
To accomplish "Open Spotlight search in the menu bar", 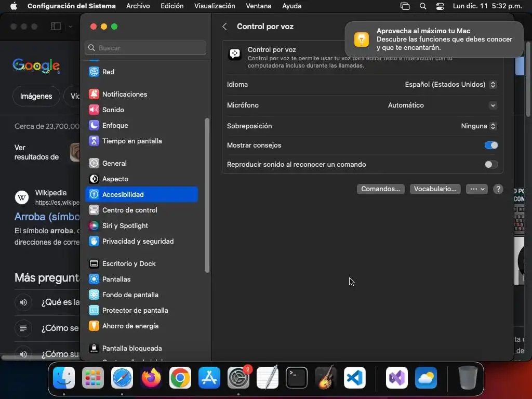I will 423,6.
